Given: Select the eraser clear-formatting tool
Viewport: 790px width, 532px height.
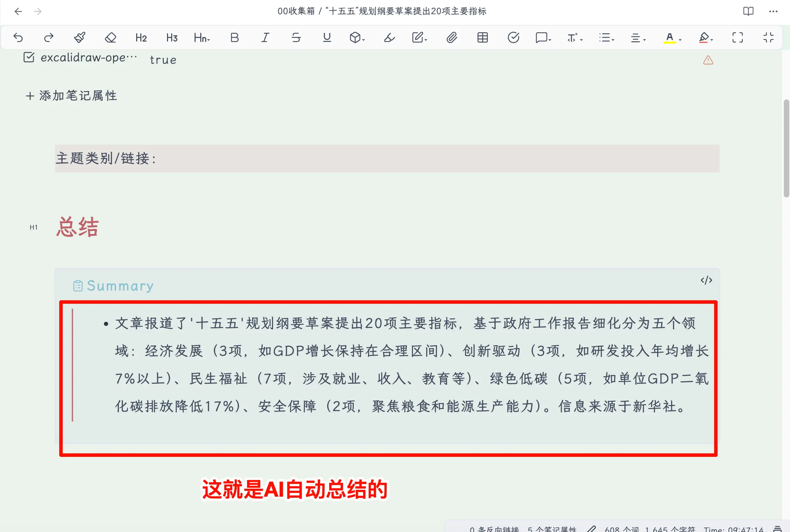Looking at the screenshot, I should 110,37.
